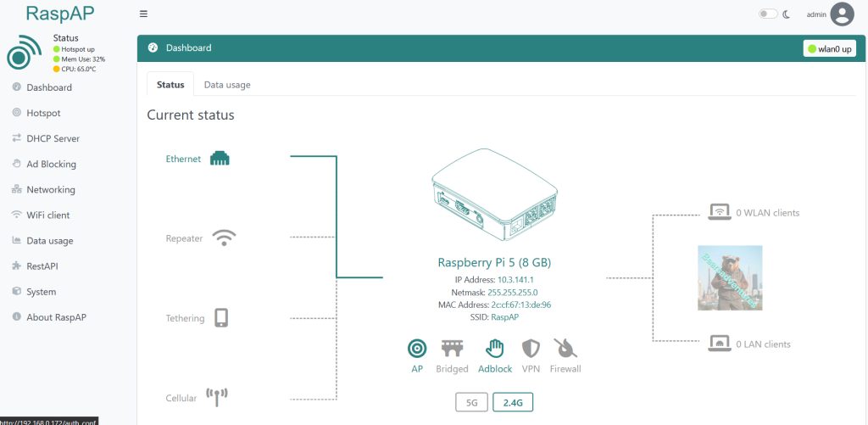The height and width of the screenshot is (425, 868).
Task: Open WiFi client in the sidebar
Action: coord(48,215)
